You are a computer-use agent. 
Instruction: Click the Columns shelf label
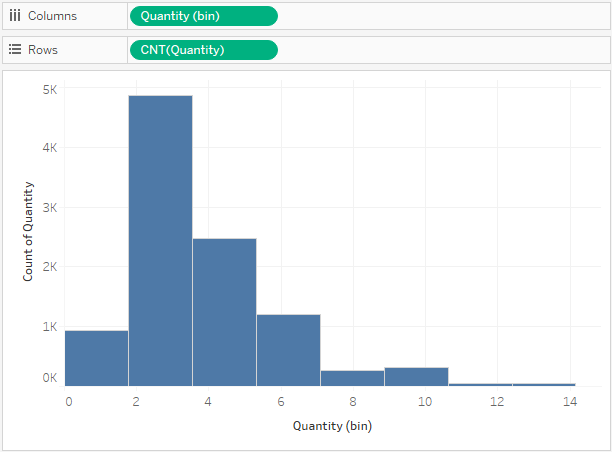pyautogui.click(x=52, y=16)
